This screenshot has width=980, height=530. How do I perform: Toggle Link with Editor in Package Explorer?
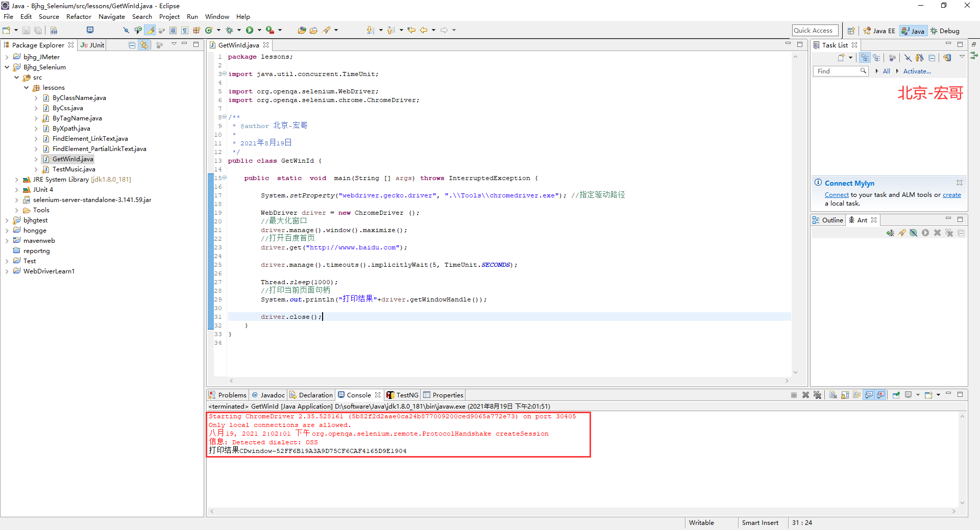click(144, 45)
